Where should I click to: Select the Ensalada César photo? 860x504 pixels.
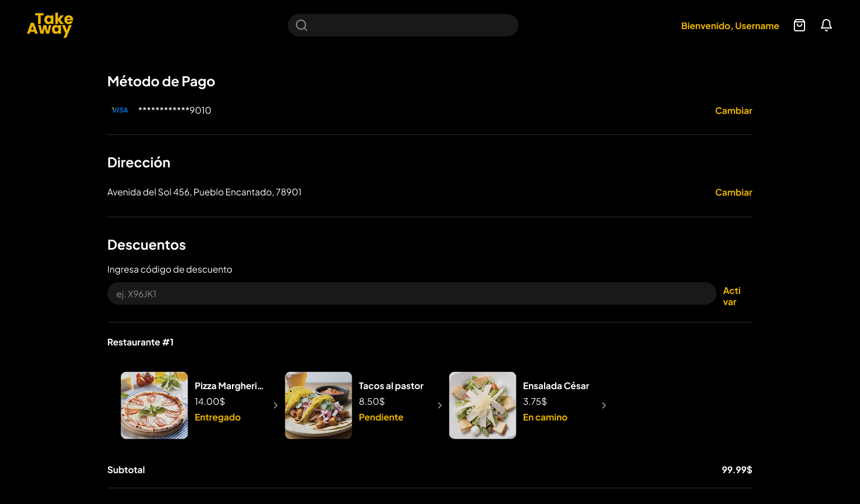(x=482, y=405)
